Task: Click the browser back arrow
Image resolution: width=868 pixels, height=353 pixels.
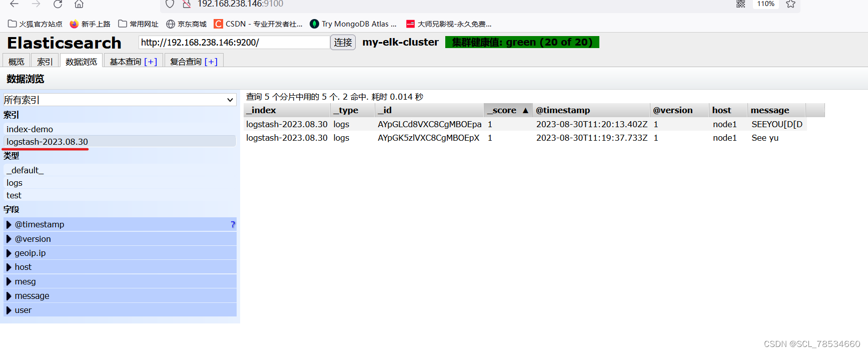Action: point(14,4)
